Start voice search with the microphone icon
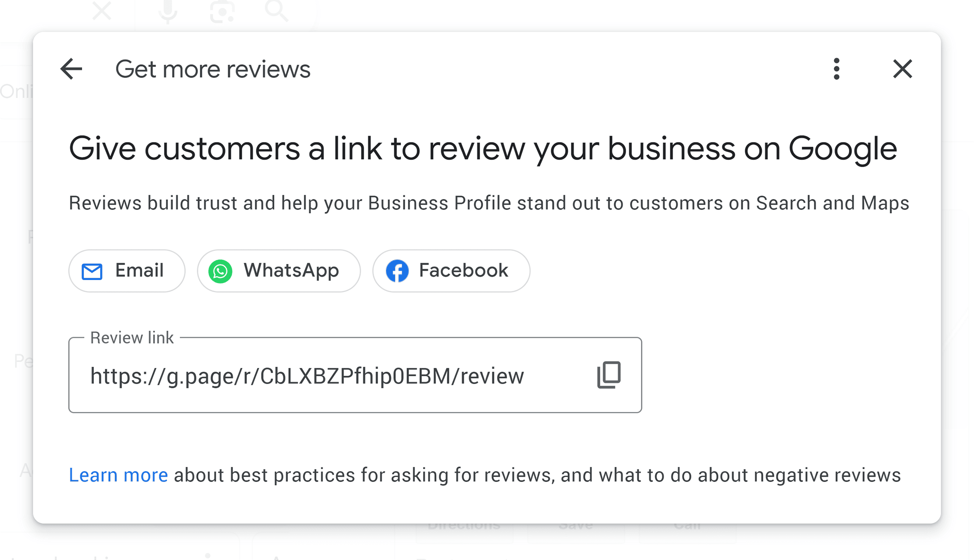This screenshot has width=974, height=560. click(168, 11)
